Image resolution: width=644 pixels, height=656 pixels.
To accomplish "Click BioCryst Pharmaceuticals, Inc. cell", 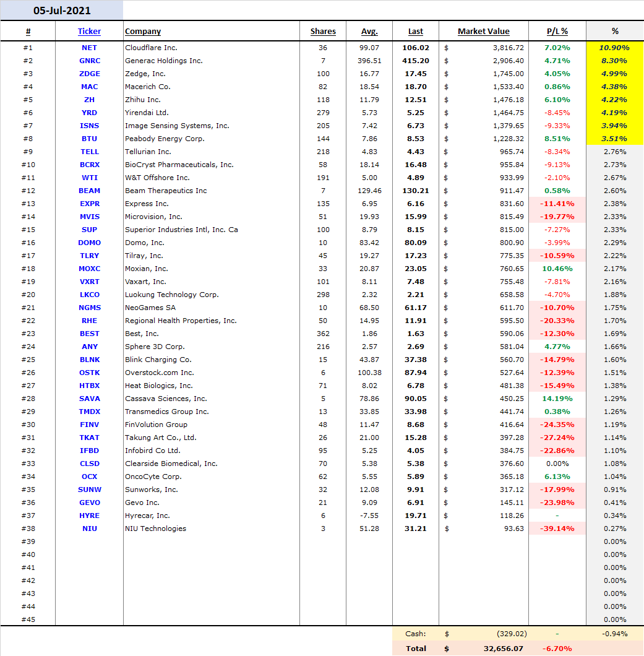I will pyautogui.click(x=212, y=165).
